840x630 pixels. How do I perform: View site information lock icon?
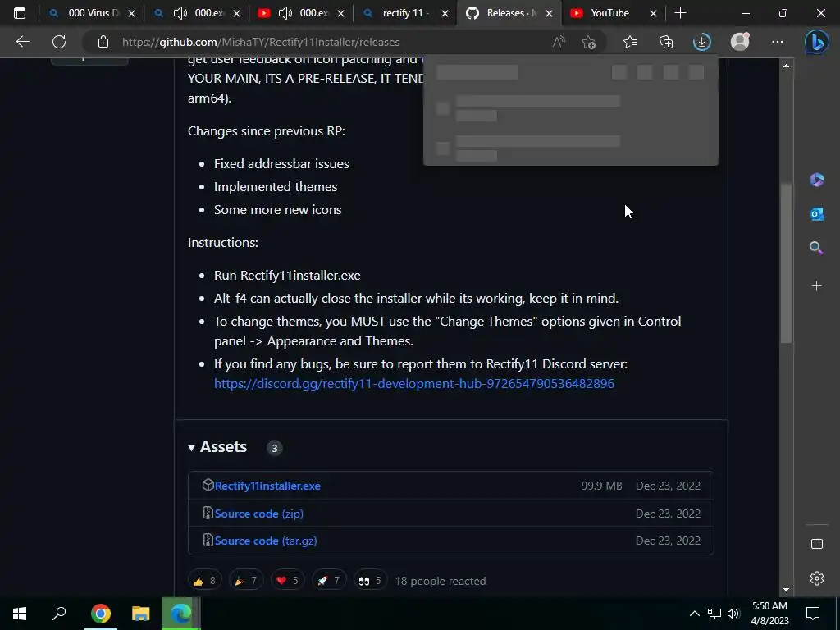tap(103, 42)
